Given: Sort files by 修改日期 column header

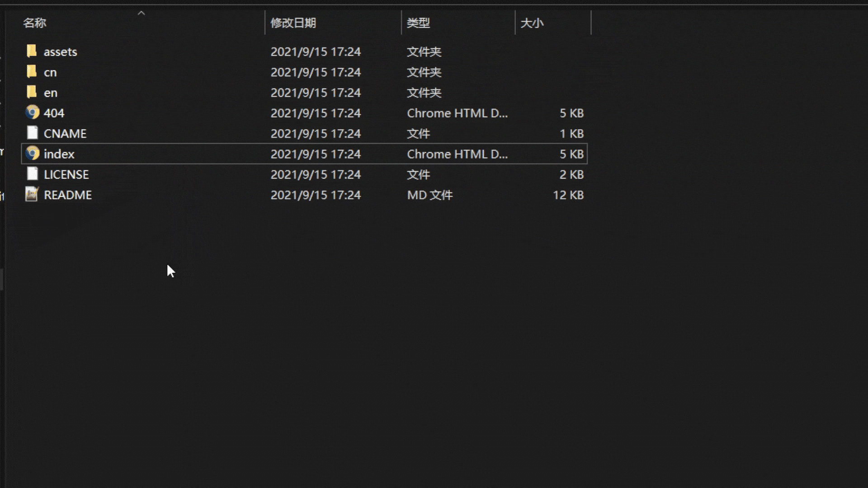Looking at the screenshot, I should coord(293,23).
